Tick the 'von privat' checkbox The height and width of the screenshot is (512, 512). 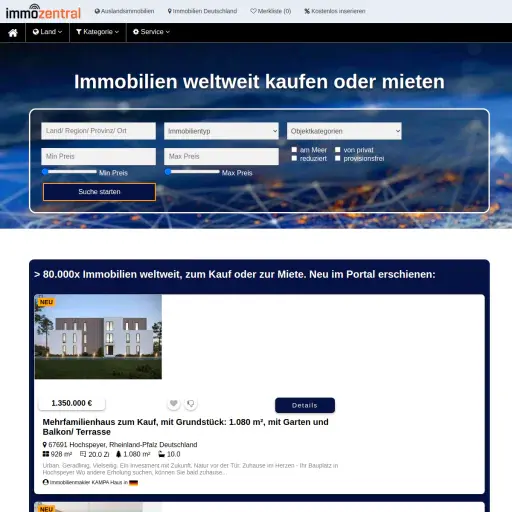click(x=338, y=149)
